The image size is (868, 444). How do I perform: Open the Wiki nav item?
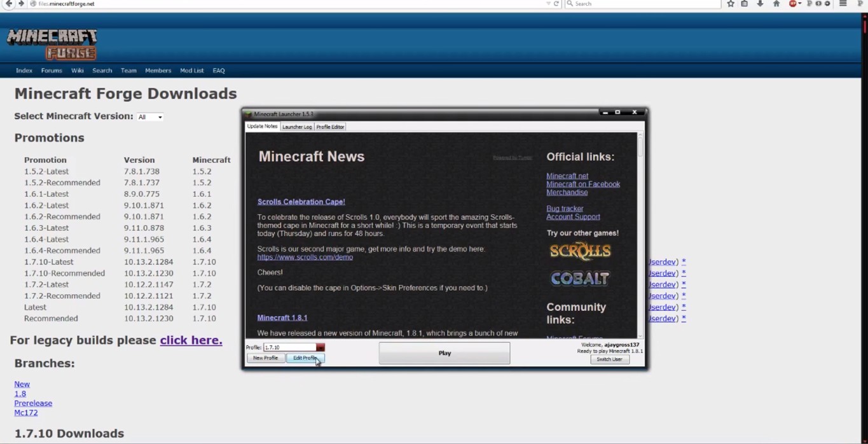78,71
